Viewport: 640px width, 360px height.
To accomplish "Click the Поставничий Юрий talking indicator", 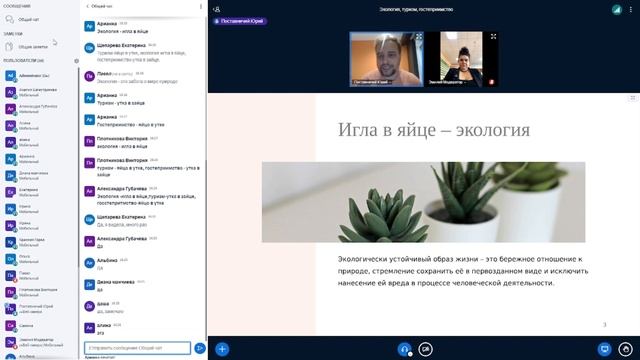I will (240, 21).
